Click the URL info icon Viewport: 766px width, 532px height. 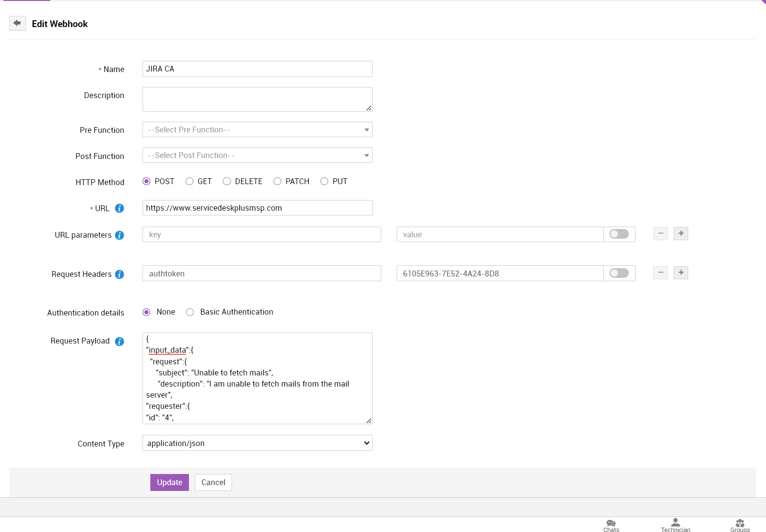[x=119, y=208]
